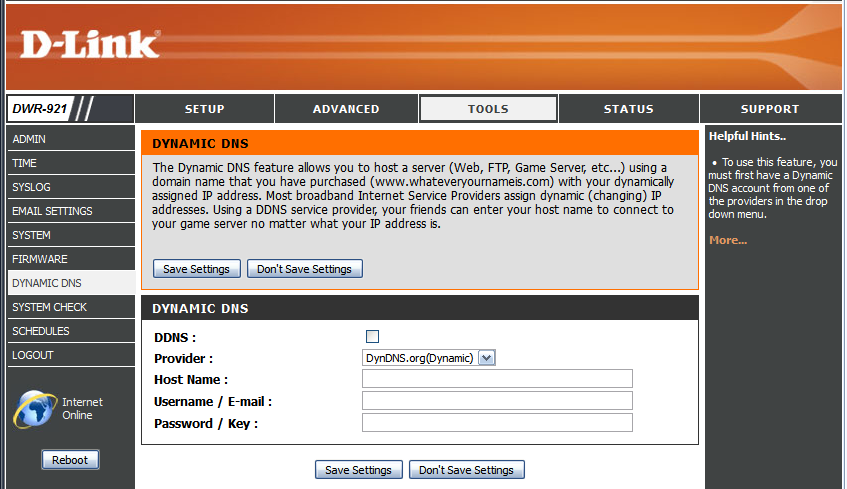Go to the STATUS tab

pos(629,109)
